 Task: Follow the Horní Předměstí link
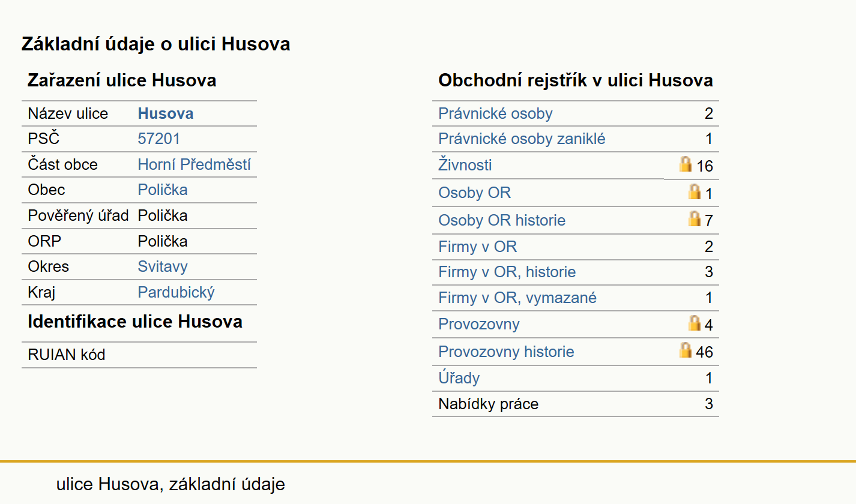tap(194, 164)
